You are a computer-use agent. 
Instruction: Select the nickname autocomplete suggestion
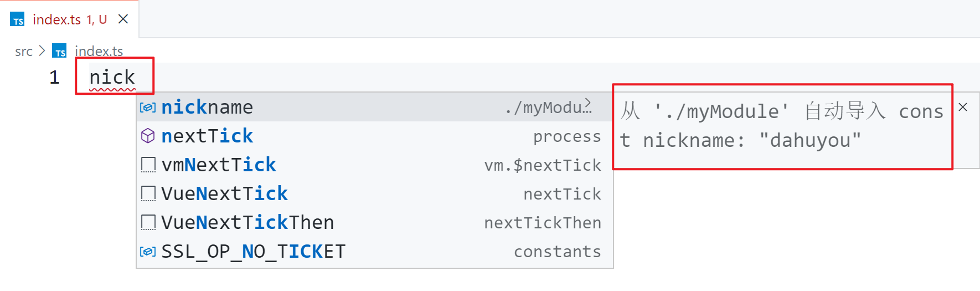(375, 107)
